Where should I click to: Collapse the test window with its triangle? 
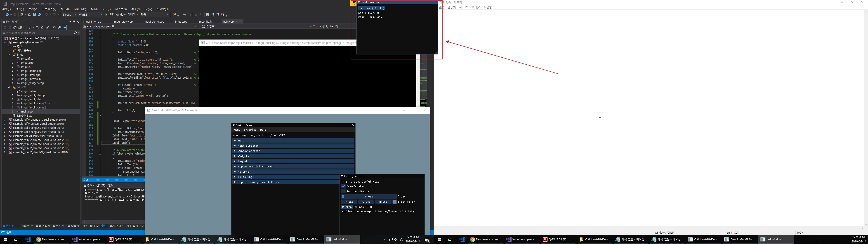pos(359,2)
